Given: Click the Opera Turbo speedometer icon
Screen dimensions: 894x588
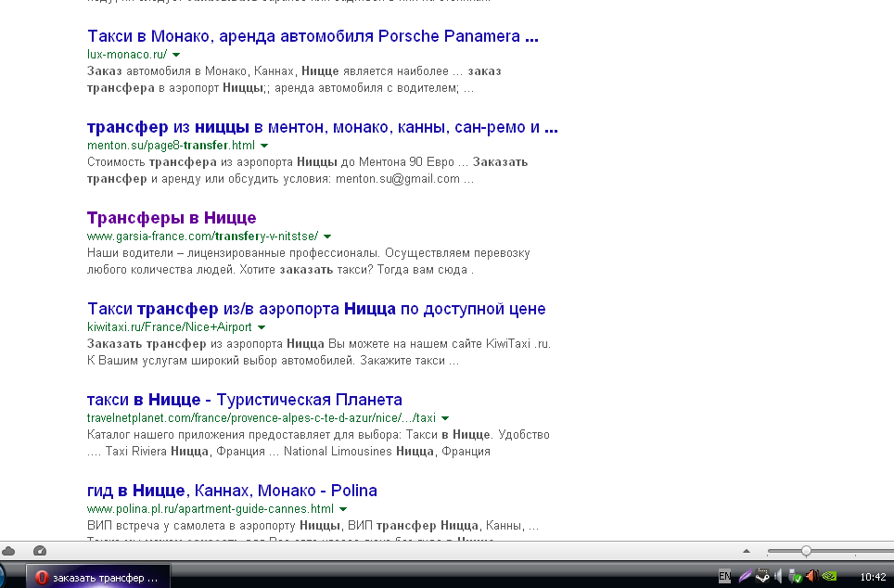Looking at the screenshot, I should click(x=39, y=551).
